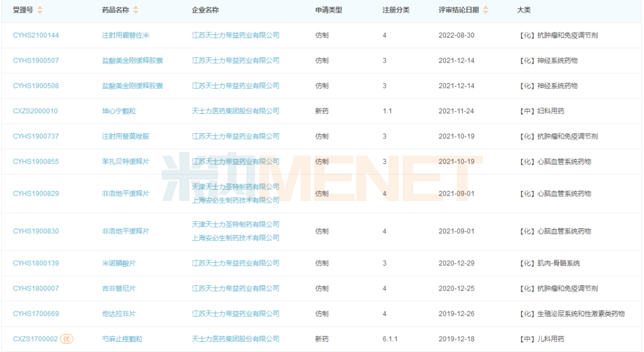This screenshot has width=644, height=352.
Task: Open drug 吉非替尼片
Action: coord(119,288)
